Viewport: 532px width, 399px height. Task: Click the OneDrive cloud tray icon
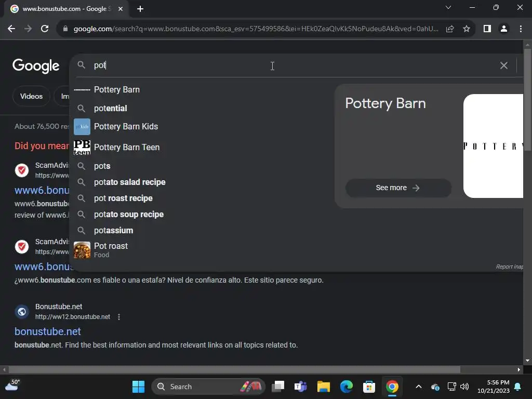coord(435,387)
